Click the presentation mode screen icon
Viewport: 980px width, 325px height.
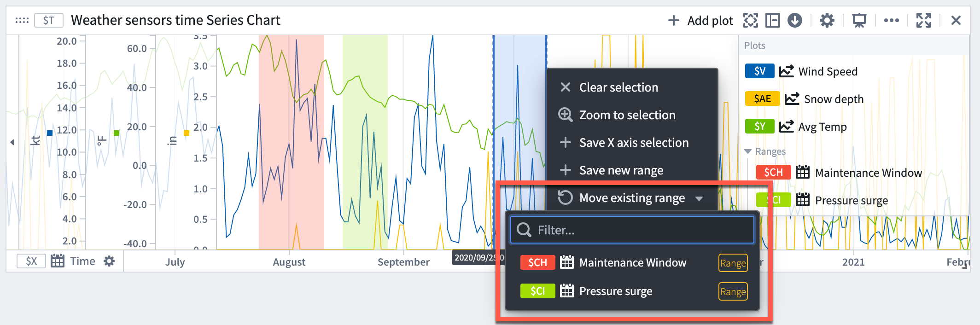click(859, 20)
